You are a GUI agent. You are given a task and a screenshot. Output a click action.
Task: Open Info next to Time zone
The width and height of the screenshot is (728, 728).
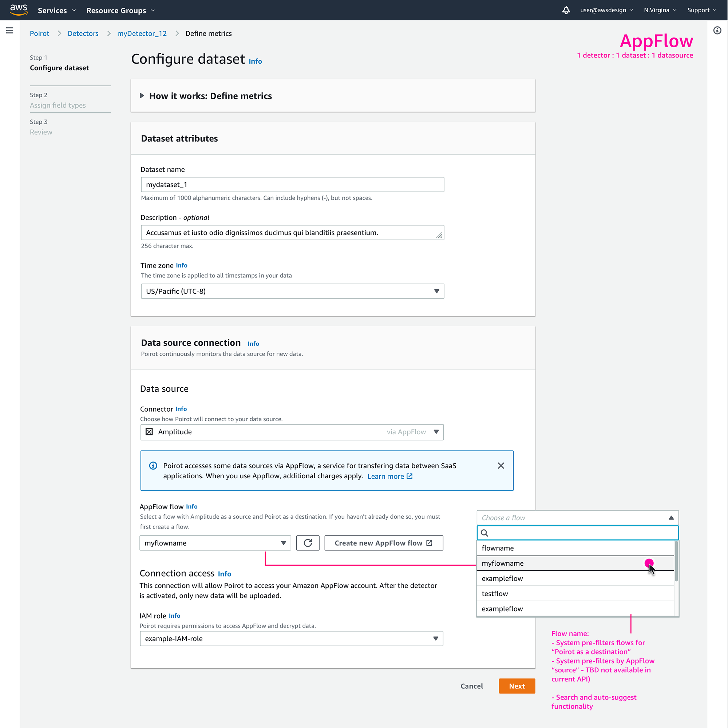pos(182,265)
